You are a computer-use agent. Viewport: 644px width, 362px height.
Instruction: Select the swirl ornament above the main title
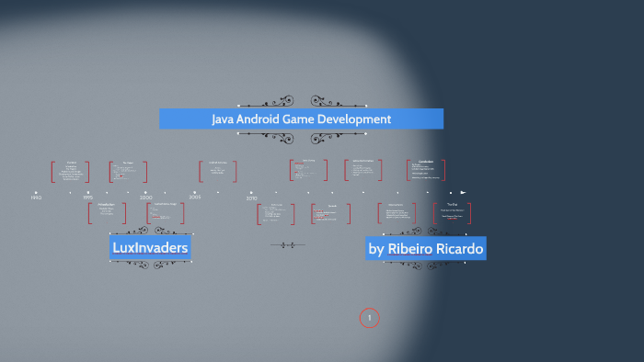click(x=302, y=101)
